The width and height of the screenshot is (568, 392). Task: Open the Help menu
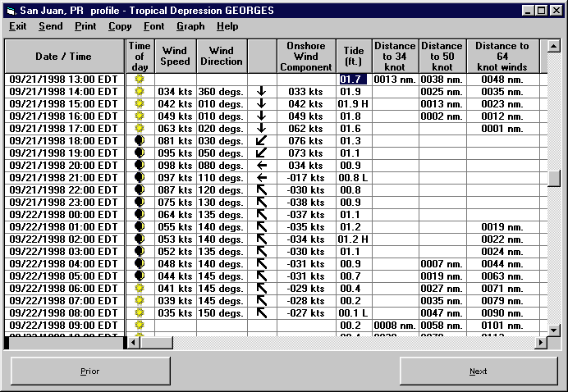pos(227,26)
